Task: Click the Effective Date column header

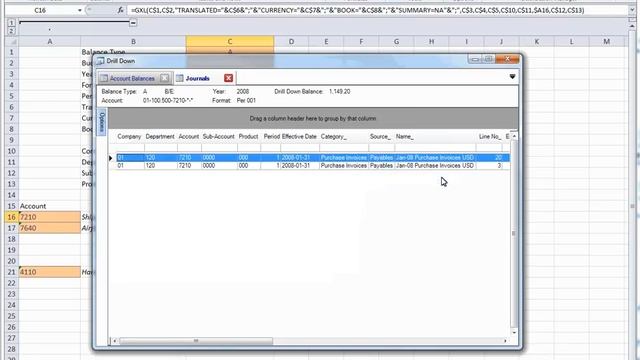Action: 300,136
